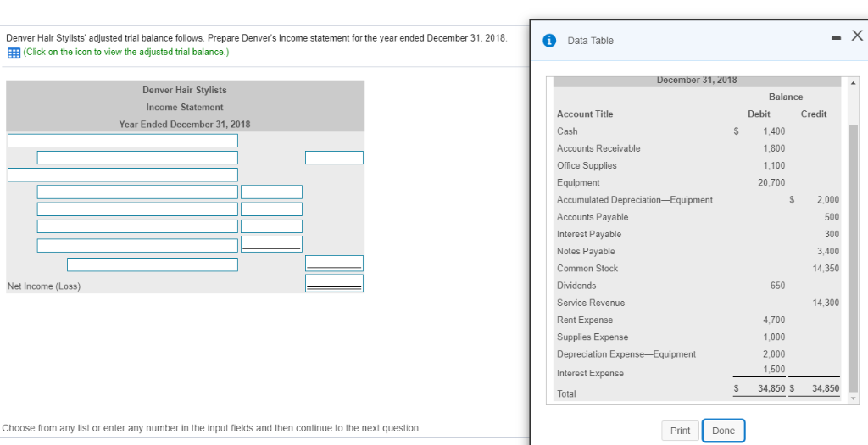Click the 'Net Income (Loss)' label
The width and height of the screenshot is (868, 445).
(44, 286)
